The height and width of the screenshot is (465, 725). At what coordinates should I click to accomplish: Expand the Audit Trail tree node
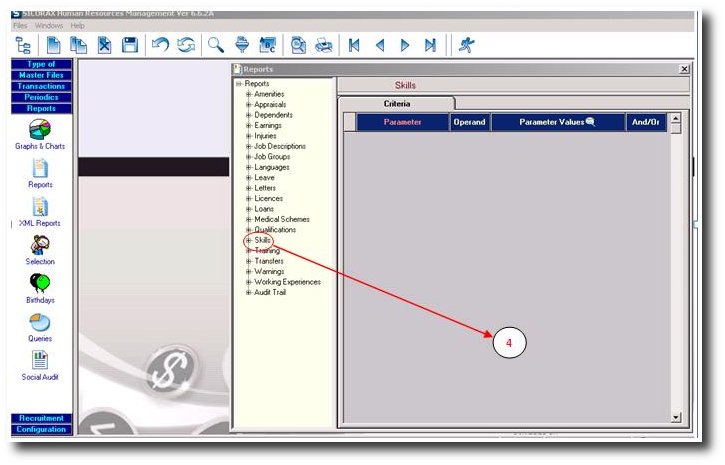[x=248, y=292]
